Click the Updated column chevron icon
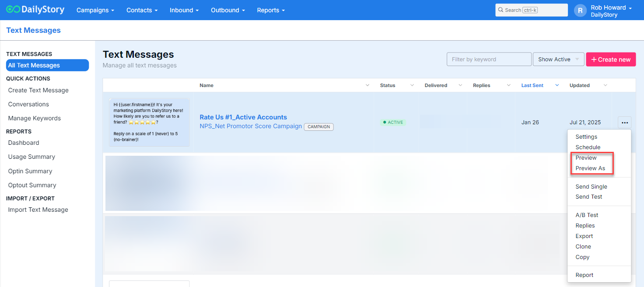 [x=605, y=85]
